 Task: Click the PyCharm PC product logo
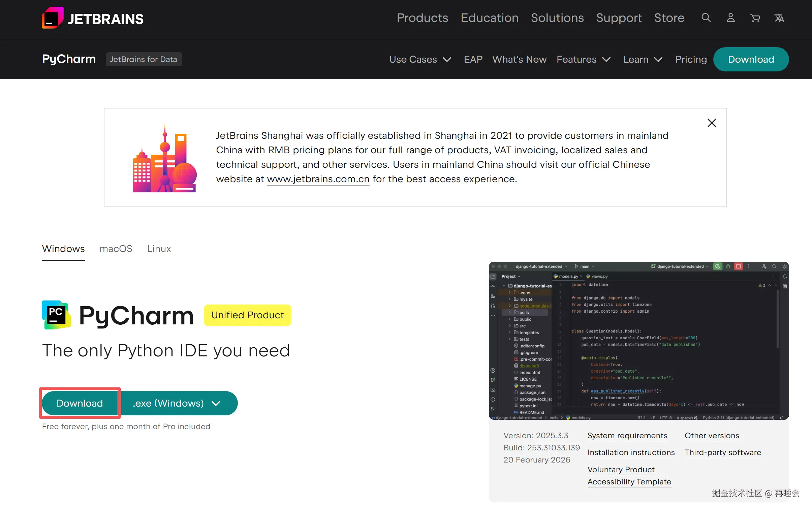[56, 315]
